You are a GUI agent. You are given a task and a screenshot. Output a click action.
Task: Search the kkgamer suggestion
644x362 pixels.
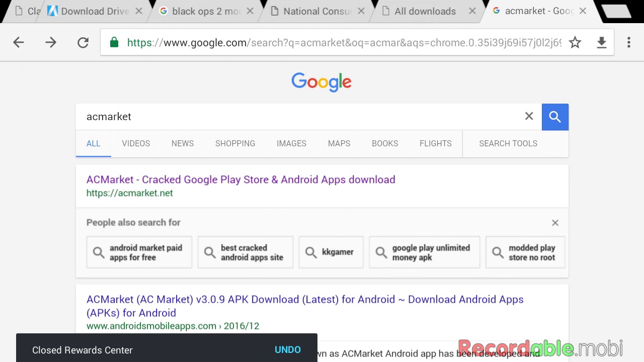[331, 252]
